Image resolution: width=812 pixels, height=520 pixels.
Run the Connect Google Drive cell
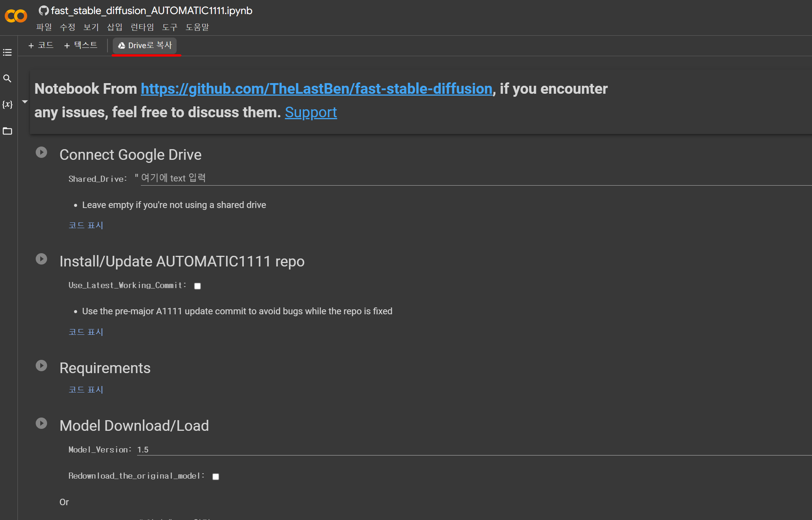41,153
